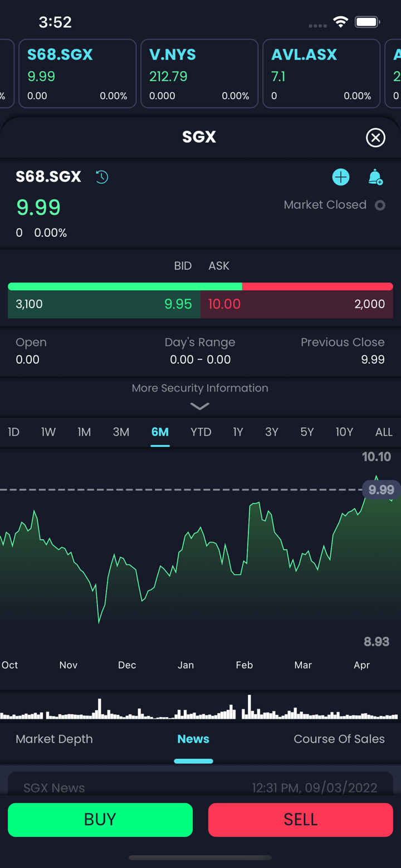Open the AVL.ASX ticker card
401x868 pixels.
tap(321, 74)
